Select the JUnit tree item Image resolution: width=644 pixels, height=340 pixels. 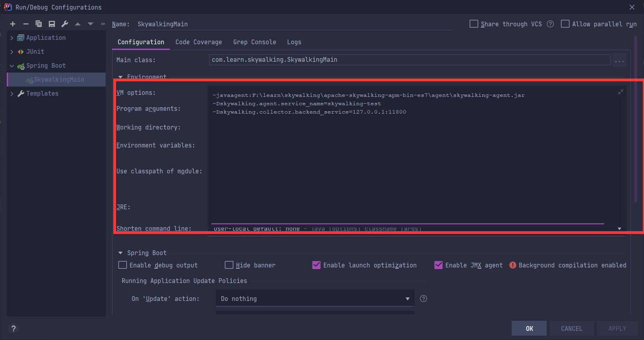(x=35, y=52)
